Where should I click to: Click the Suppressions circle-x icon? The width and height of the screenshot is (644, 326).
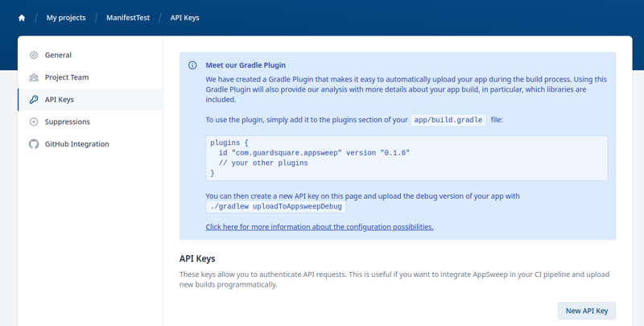[34, 122]
